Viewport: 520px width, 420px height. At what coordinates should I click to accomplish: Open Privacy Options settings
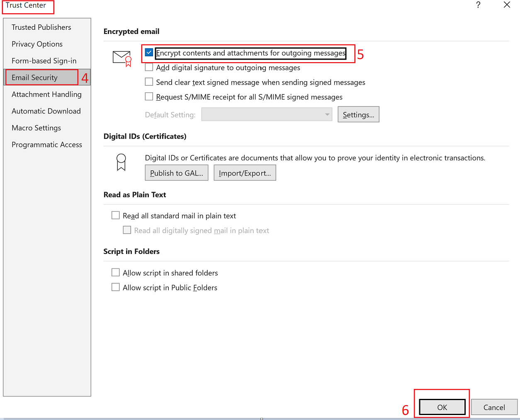(x=37, y=44)
